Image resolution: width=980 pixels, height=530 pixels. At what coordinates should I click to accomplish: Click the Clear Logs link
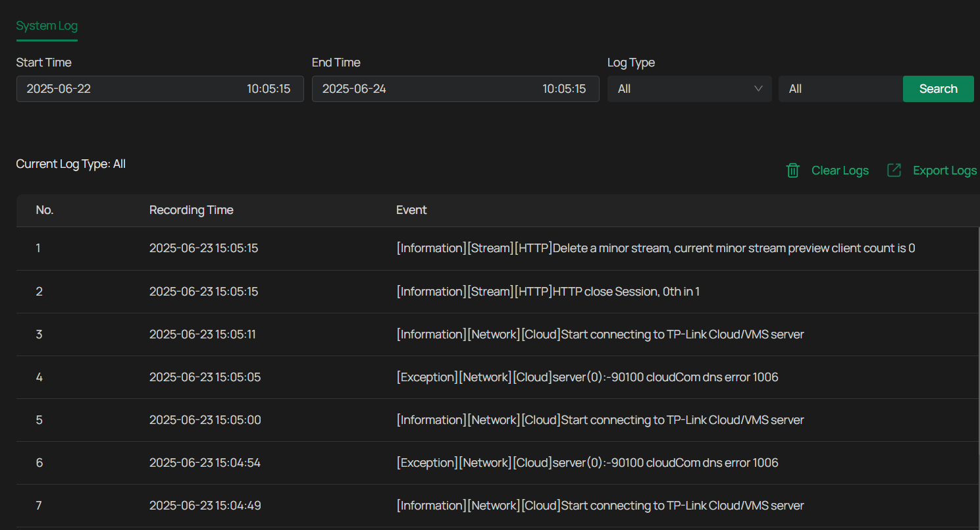pos(840,171)
